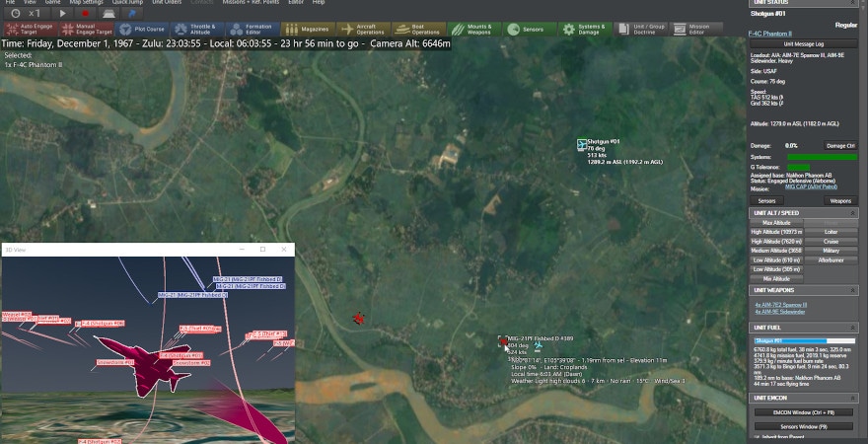Open the EMCON Window (Ctrl + F9)
Screen dimensions: 868x444
coord(803,413)
